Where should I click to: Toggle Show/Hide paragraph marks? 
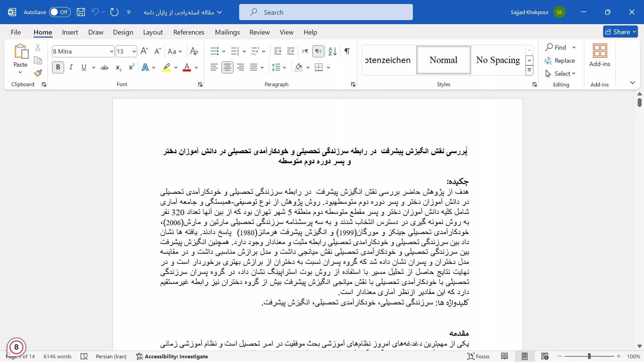(x=347, y=51)
